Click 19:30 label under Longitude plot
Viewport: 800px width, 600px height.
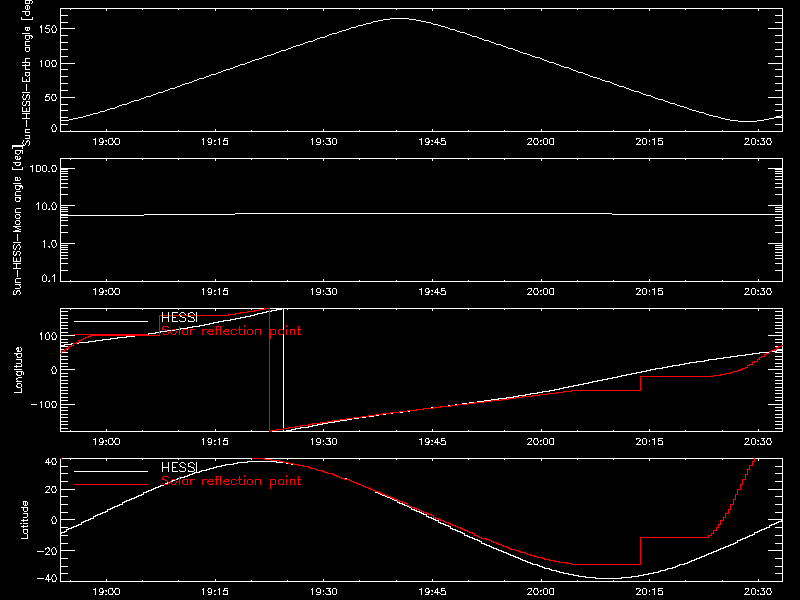pyautogui.click(x=323, y=441)
